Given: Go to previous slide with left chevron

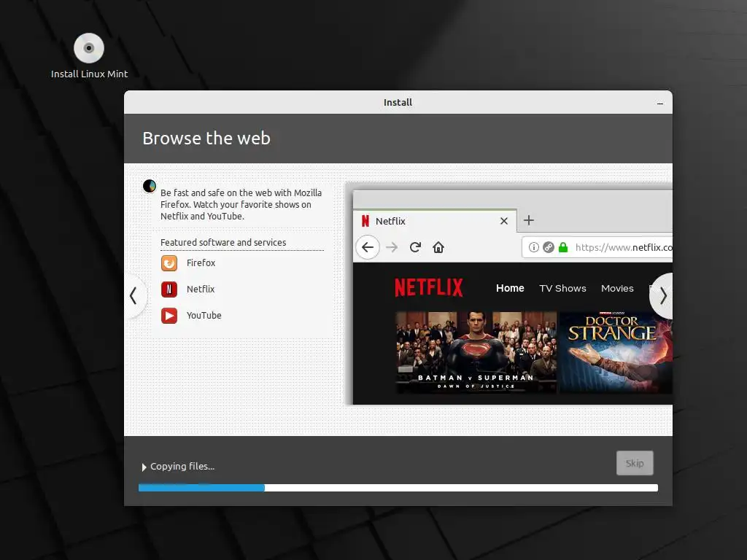Looking at the screenshot, I should pos(134,296).
